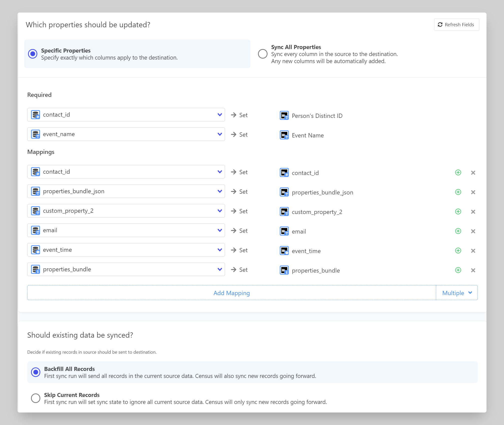Choose Skip Current Records radio button
Viewport: 504px width, 425px height.
36,398
